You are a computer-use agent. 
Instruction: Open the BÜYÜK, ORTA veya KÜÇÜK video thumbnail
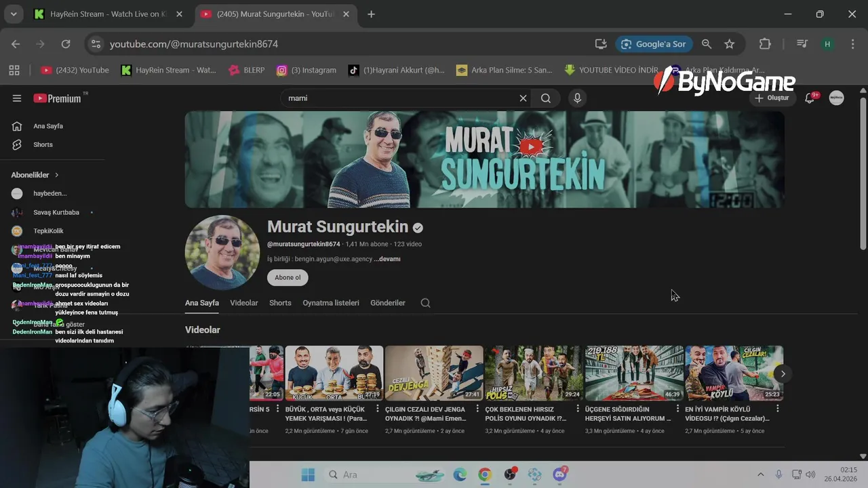pos(334,373)
